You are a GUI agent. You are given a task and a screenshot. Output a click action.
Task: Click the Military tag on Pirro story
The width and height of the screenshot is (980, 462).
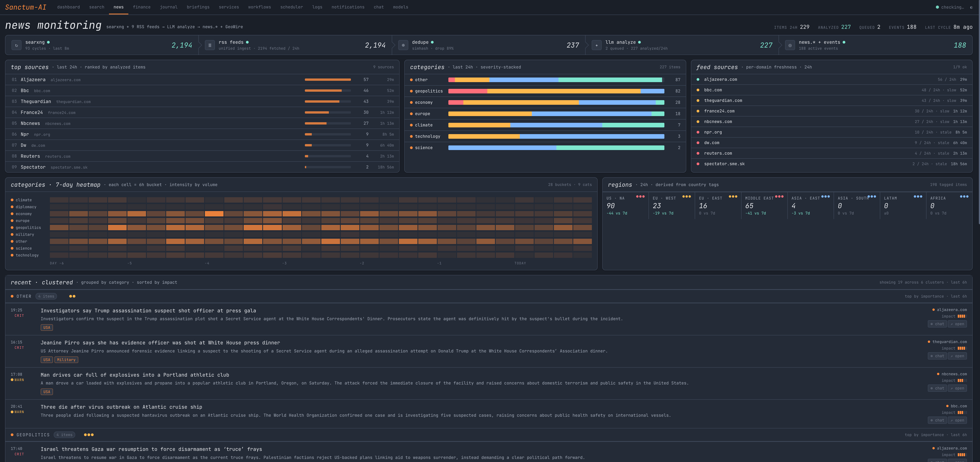[66, 360]
